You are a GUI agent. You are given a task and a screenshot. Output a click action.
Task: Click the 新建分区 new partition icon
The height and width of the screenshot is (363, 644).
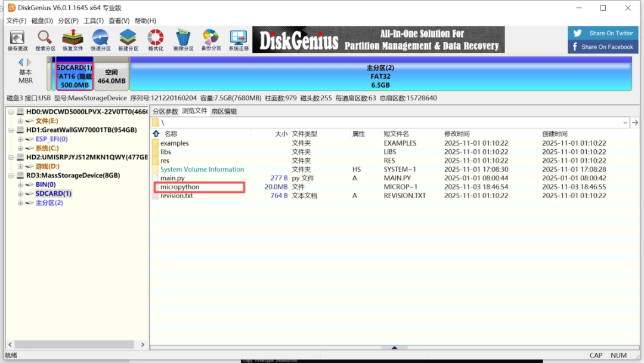tap(128, 39)
